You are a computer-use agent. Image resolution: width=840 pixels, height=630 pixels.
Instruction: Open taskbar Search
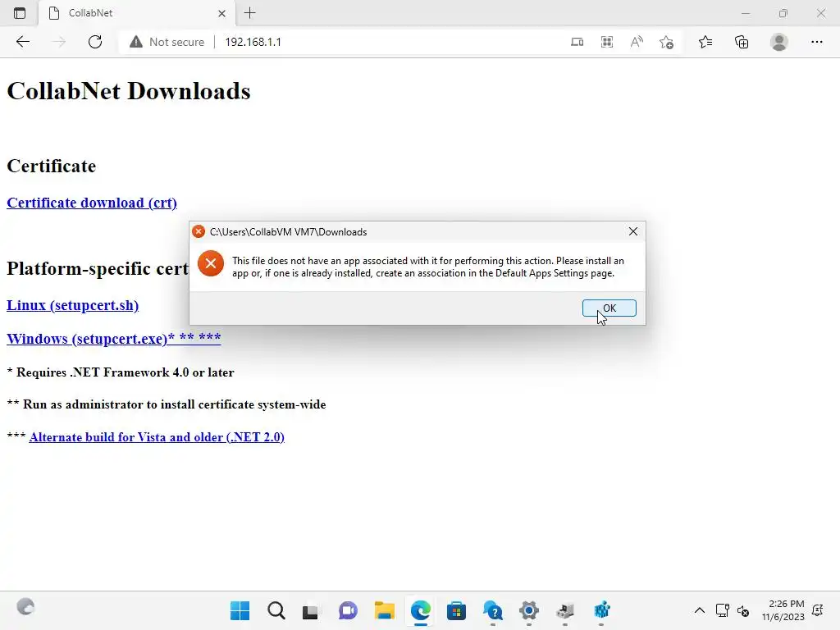[x=276, y=610]
